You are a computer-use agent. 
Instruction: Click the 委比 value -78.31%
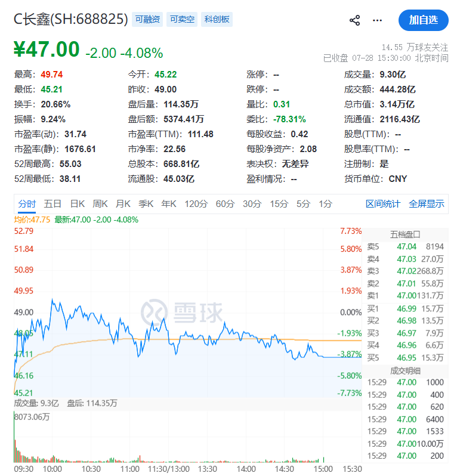coord(289,119)
